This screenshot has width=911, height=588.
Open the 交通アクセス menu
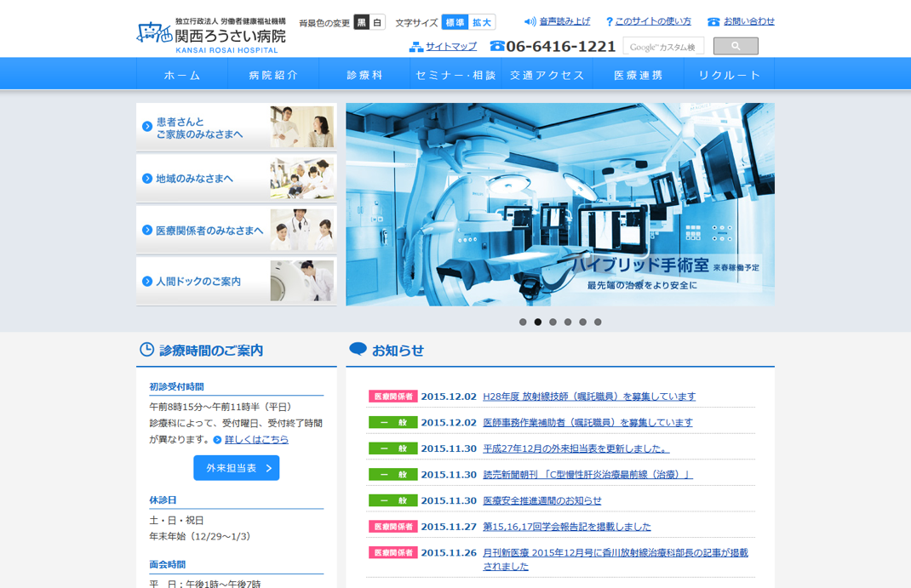coord(547,75)
